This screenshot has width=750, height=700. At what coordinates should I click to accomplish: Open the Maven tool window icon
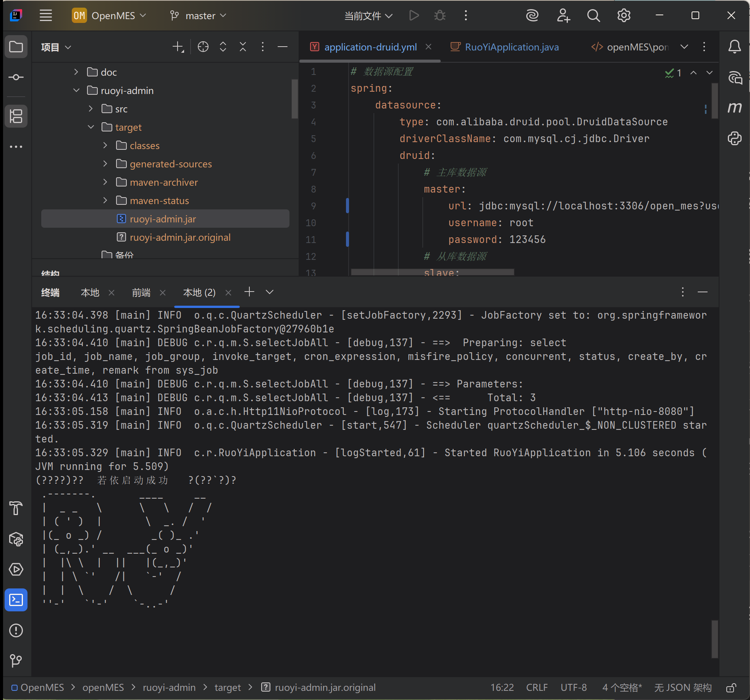pos(734,107)
